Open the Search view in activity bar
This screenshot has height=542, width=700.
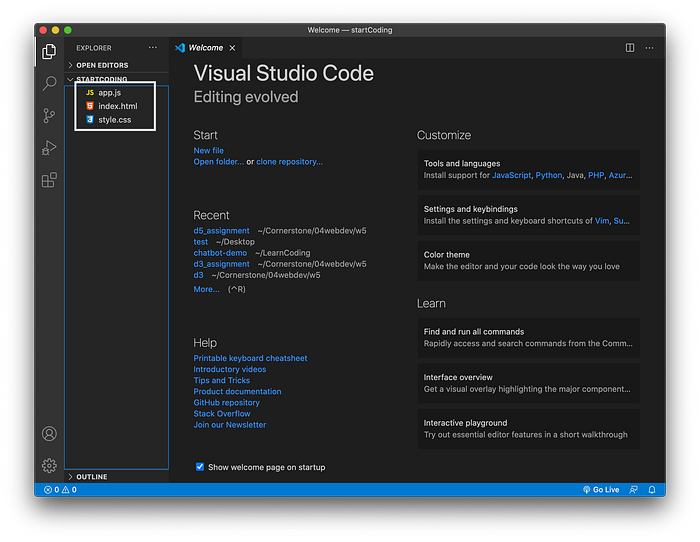pos(49,83)
